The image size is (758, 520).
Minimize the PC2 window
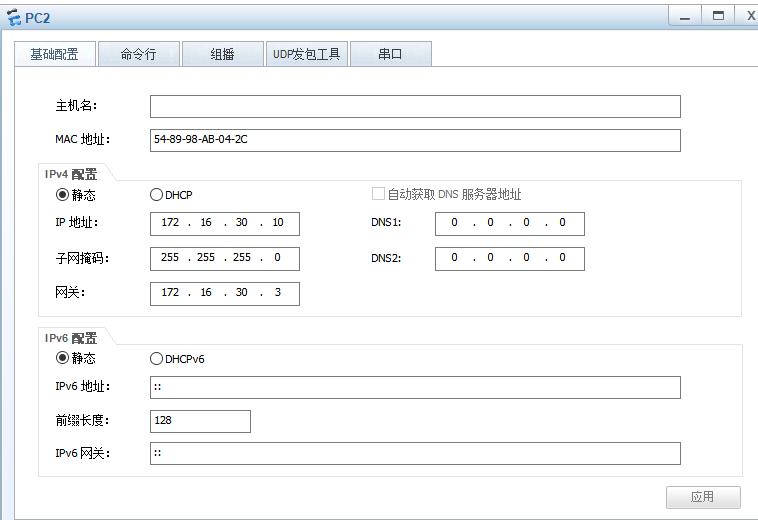(685, 15)
